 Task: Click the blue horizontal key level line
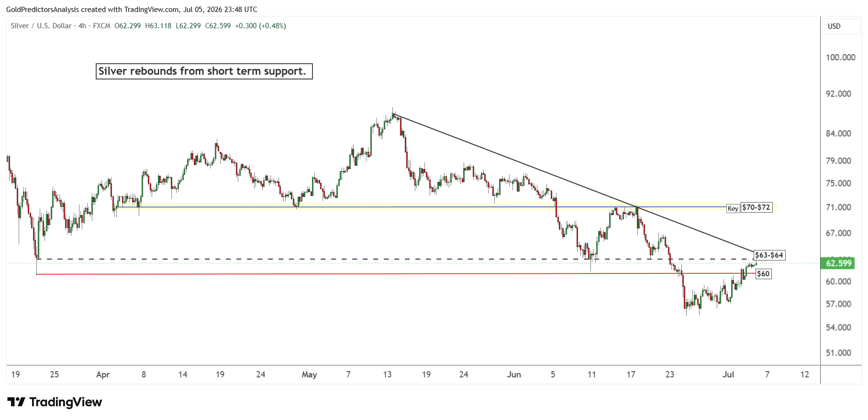(421, 207)
